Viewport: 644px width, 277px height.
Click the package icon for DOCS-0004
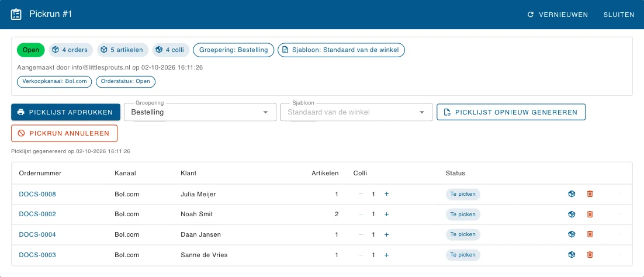572,234
